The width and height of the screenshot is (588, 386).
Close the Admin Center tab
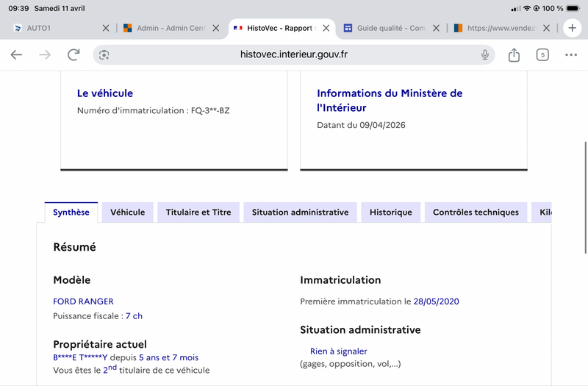(x=215, y=28)
